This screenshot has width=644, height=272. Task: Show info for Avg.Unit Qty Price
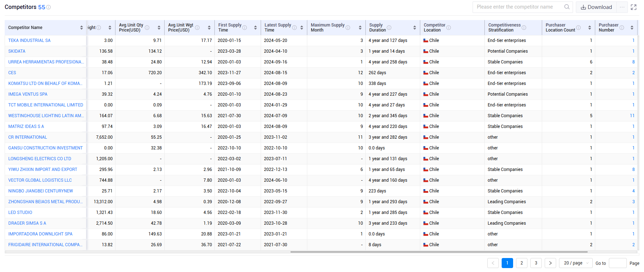point(147,28)
